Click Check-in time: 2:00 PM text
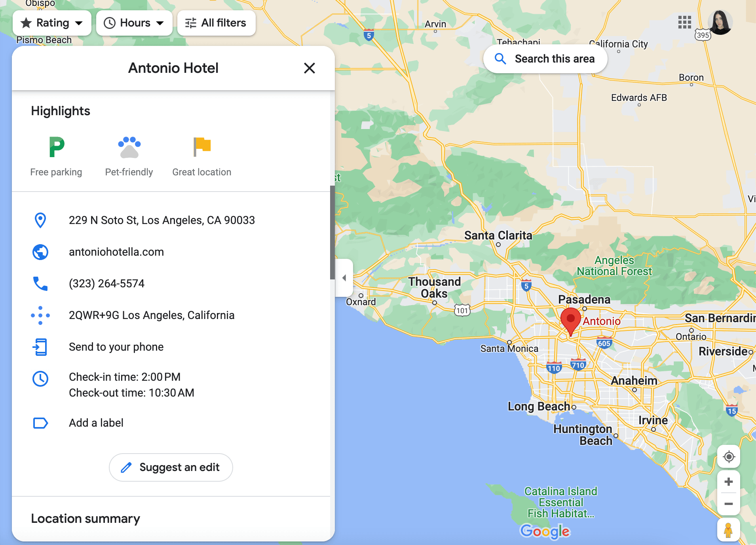Screen dimensions: 756x545 pyautogui.click(x=125, y=377)
